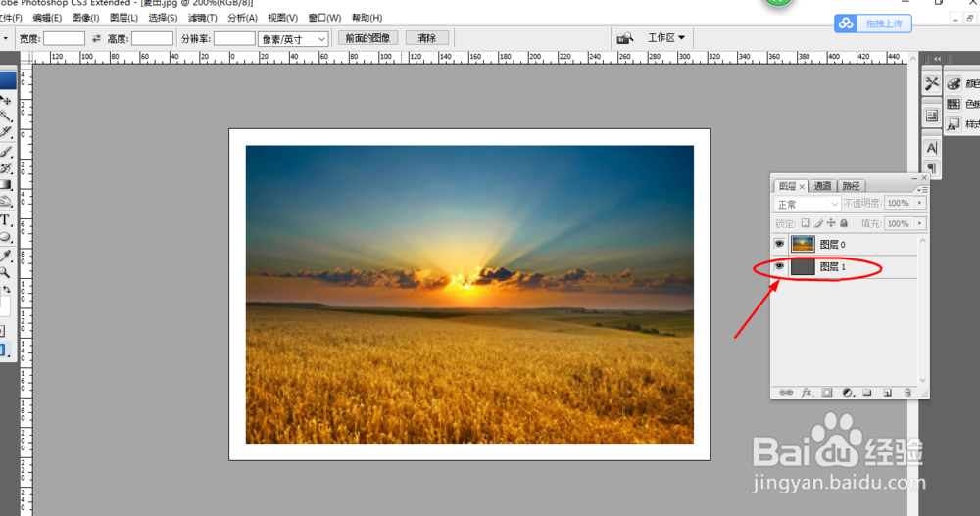Open Bridge from the options bar
Image resolution: width=980 pixels, height=516 pixels.
tap(625, 39)
